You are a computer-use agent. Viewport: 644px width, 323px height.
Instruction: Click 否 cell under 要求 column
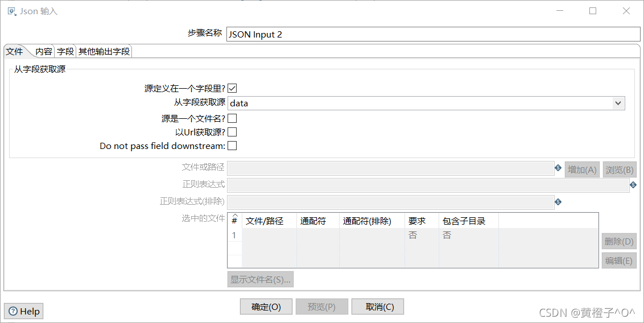click(x=422, y=235)
